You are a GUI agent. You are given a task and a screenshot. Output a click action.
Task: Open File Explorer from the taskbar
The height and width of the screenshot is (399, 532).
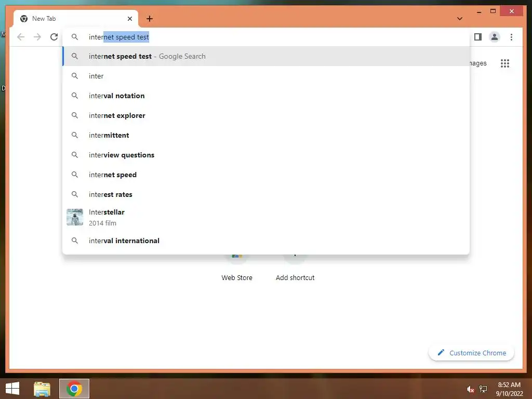pyautogui.click(x=42, y=389)
